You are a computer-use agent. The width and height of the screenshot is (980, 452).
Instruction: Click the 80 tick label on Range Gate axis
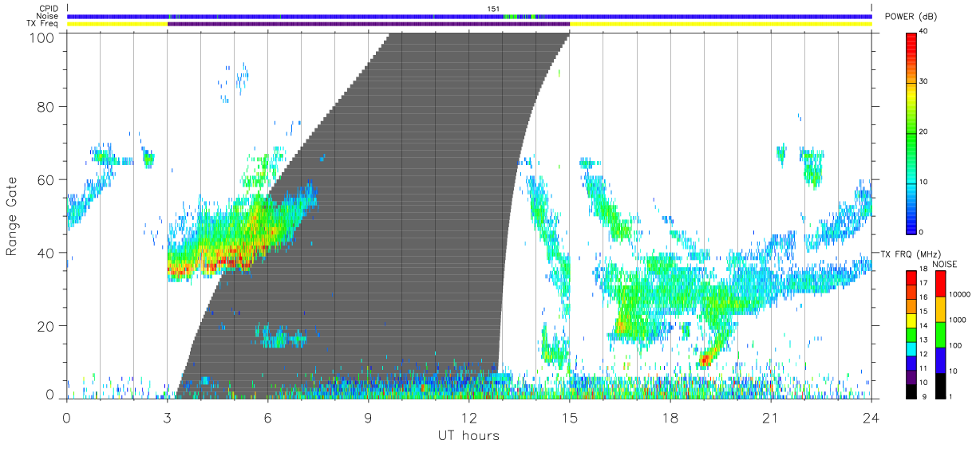pyautogui.click(x=46, y=107)
